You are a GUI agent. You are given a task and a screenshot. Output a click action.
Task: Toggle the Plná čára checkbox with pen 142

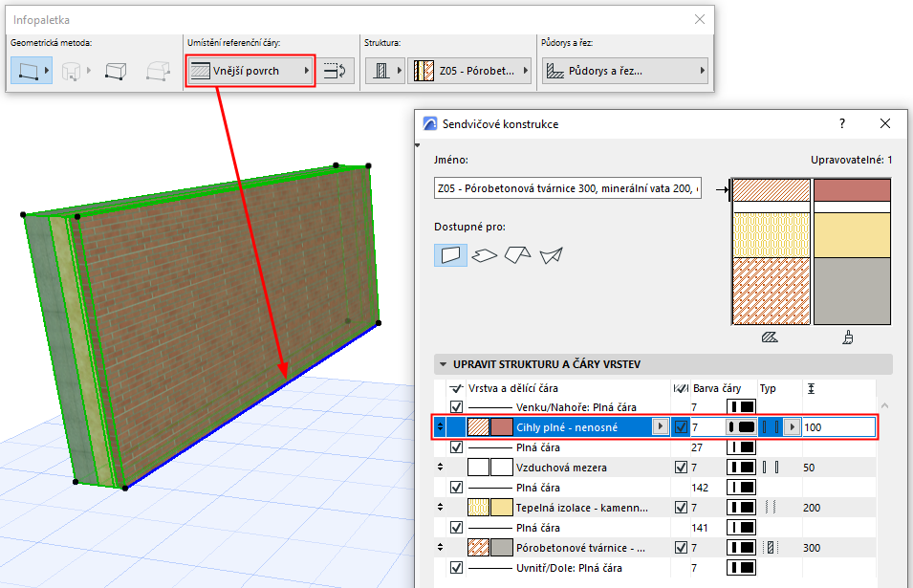457,488
